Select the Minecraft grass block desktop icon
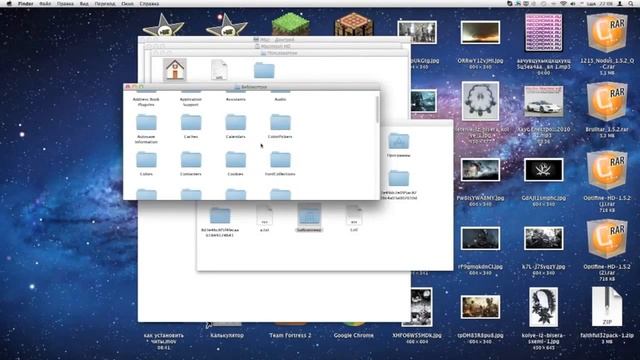 (x=290, y=24)
